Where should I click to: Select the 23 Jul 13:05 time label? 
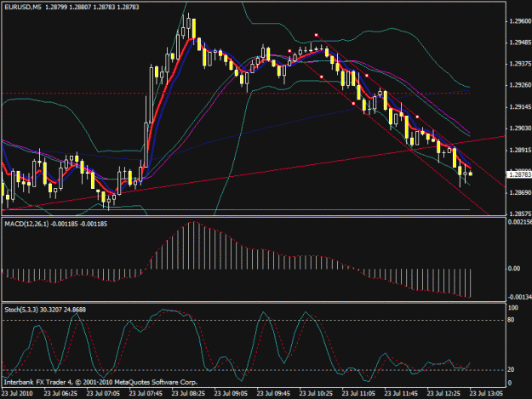[x=486, y=393]
